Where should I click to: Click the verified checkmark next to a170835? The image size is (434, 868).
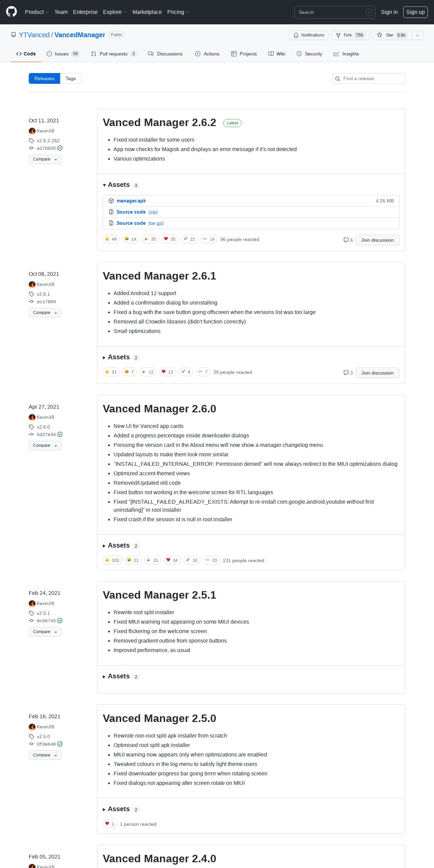click(x=60, y=148)
